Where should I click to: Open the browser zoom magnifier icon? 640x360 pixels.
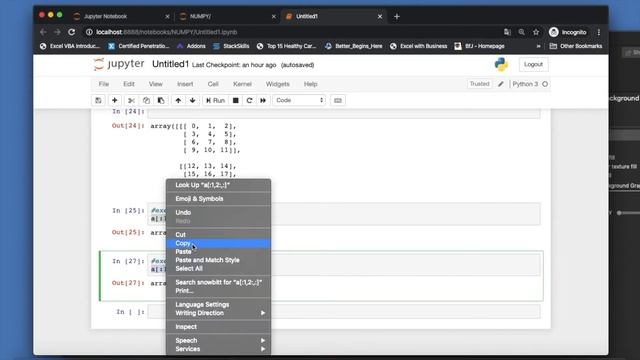[x=521, y=32]
